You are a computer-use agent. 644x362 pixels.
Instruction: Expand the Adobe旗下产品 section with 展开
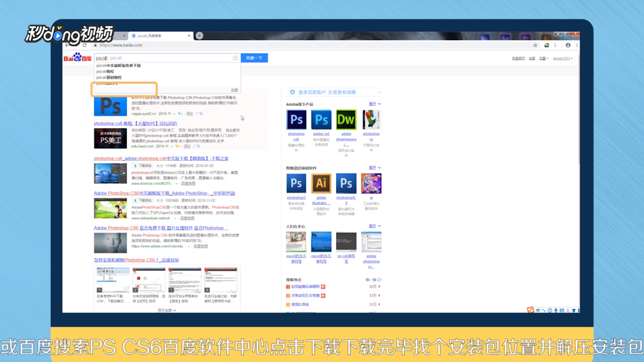coord(375,104)
